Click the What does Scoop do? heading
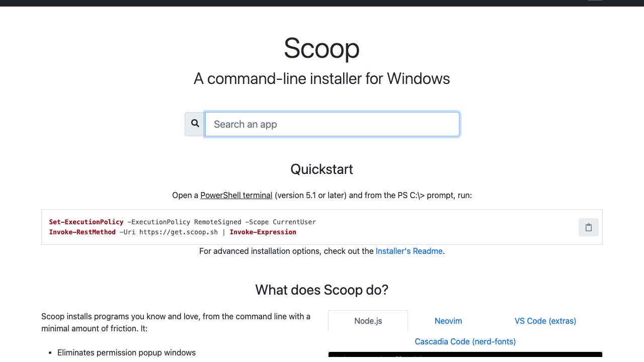The image size is (644, 362). (x=322, y=290)
